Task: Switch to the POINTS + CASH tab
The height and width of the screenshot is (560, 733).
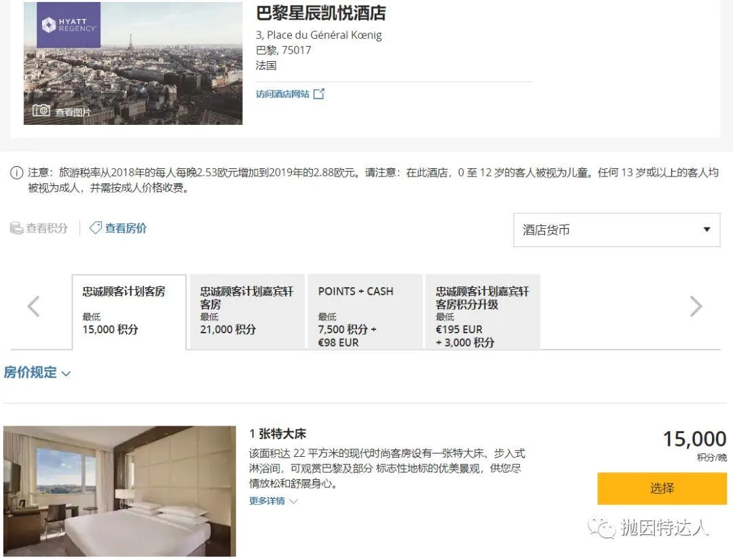Action: tap(365, 312)
